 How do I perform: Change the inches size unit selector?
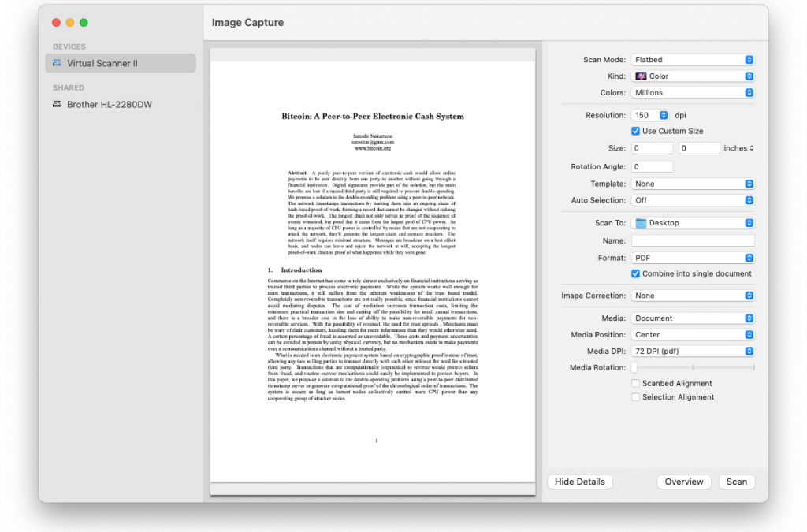(x=738, y=148)
